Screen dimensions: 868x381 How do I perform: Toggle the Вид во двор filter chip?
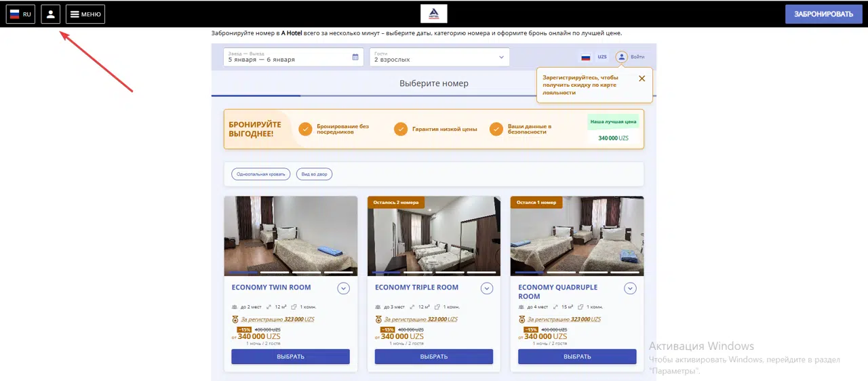(x=314, y=174)
